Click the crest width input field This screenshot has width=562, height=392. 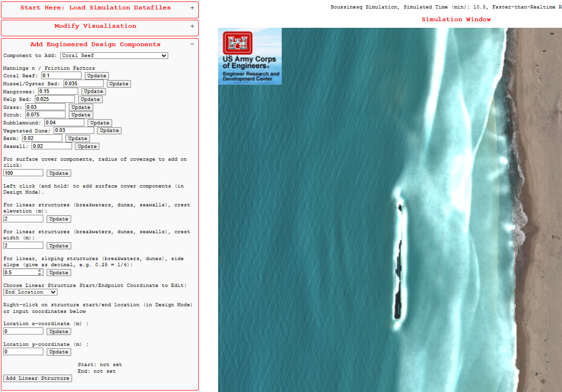[x=23, y=245]
